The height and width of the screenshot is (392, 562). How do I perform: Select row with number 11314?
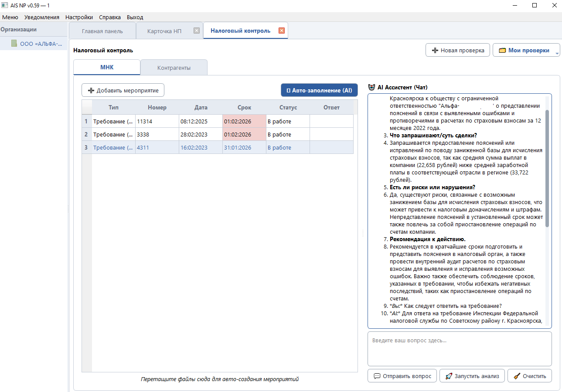pyautogui.click(x=156, y=122)
